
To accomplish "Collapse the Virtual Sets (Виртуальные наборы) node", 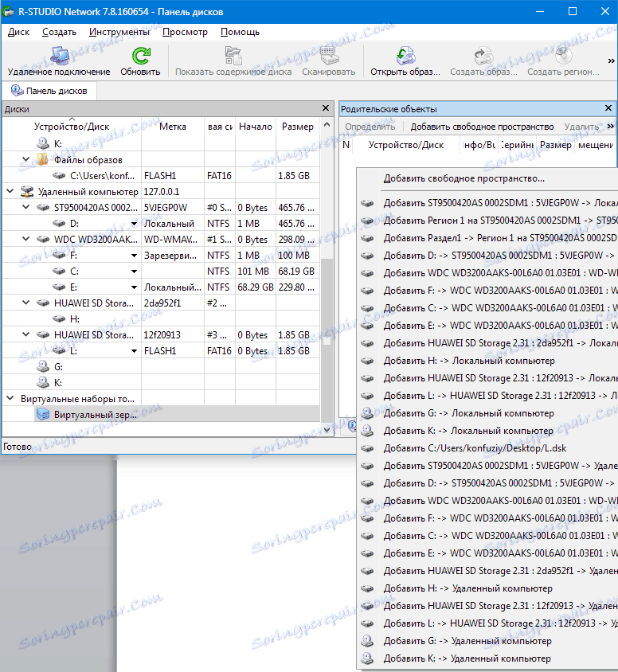I will click(10, 399).
